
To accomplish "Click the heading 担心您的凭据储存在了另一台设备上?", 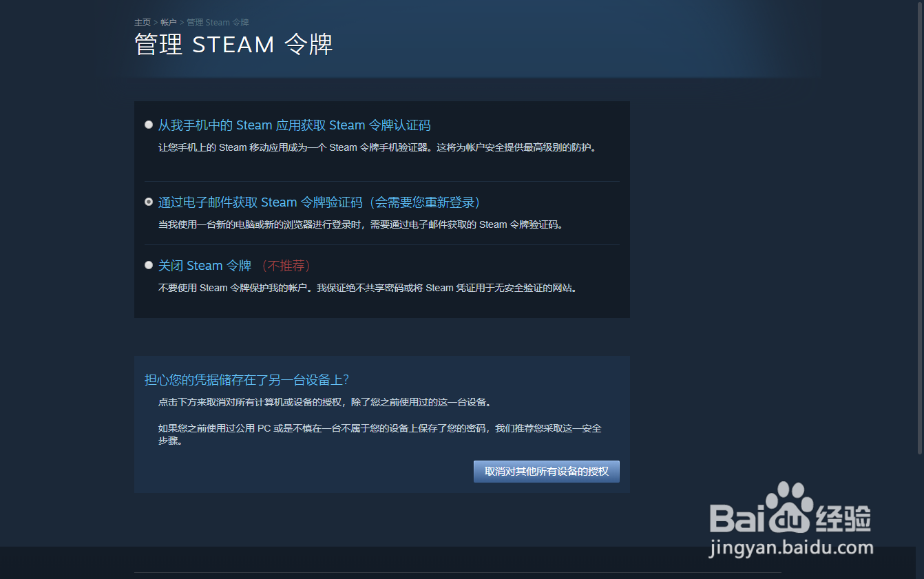I will click(x=246, y=380).
